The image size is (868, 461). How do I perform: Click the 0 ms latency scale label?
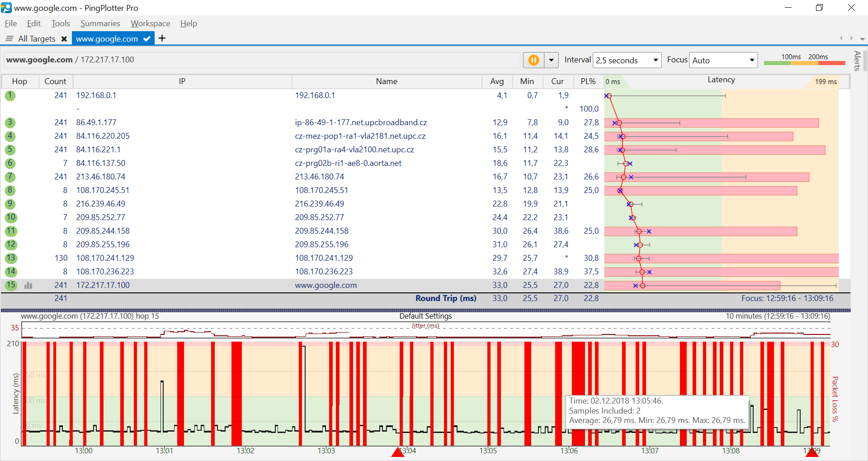(x=613, y=81)
